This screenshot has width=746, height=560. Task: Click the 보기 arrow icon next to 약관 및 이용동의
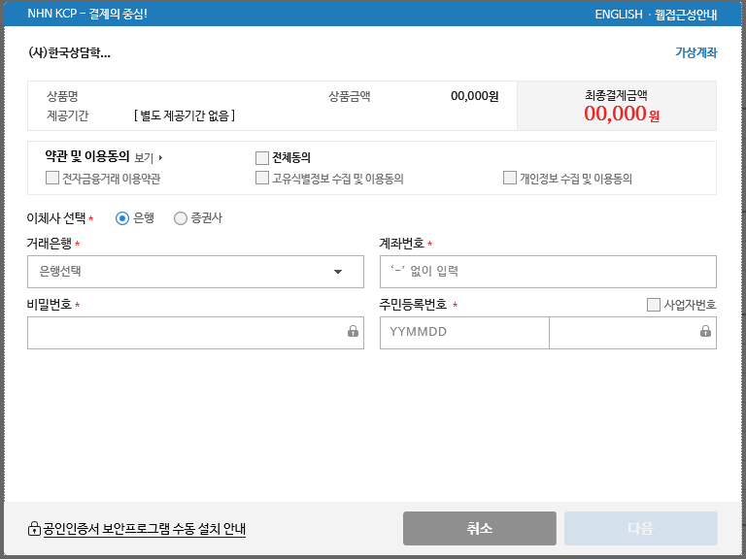(160, 157)
